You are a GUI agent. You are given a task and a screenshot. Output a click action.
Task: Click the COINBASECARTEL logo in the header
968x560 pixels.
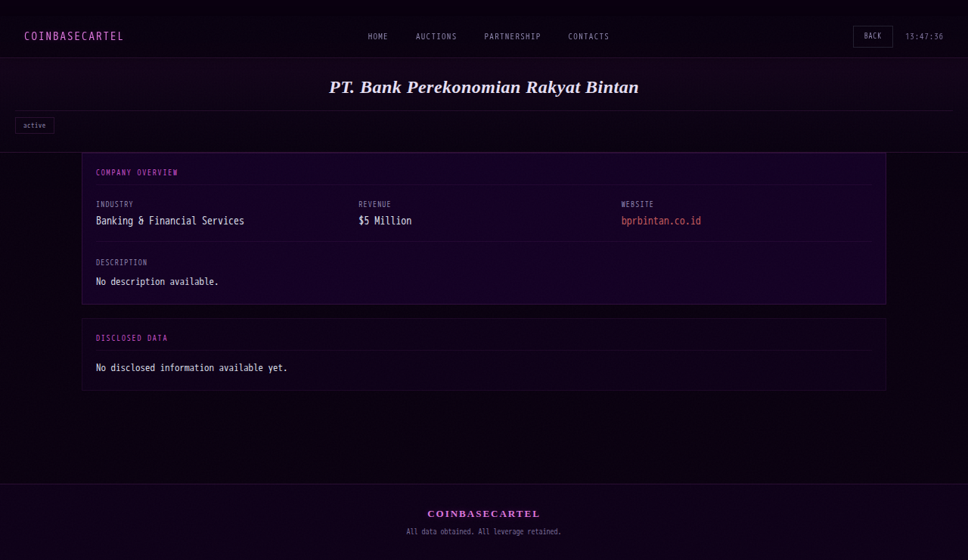click(x=73, y=36)
